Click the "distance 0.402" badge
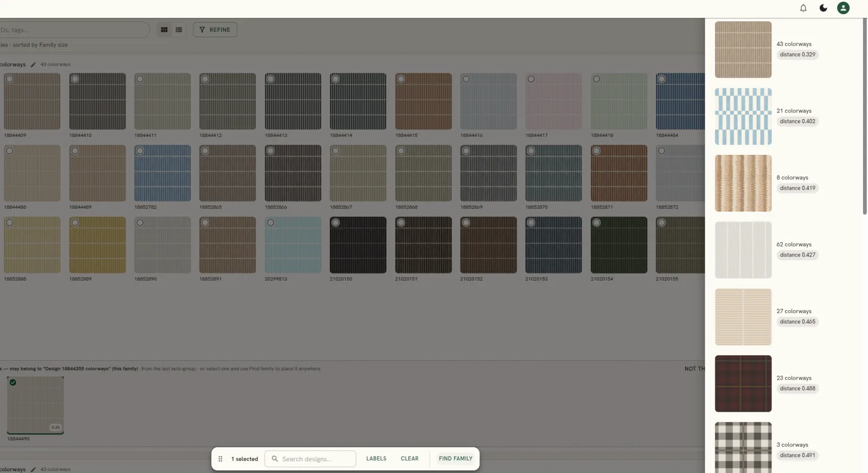Screen dimensions: 868x473 tap(797, 121)
